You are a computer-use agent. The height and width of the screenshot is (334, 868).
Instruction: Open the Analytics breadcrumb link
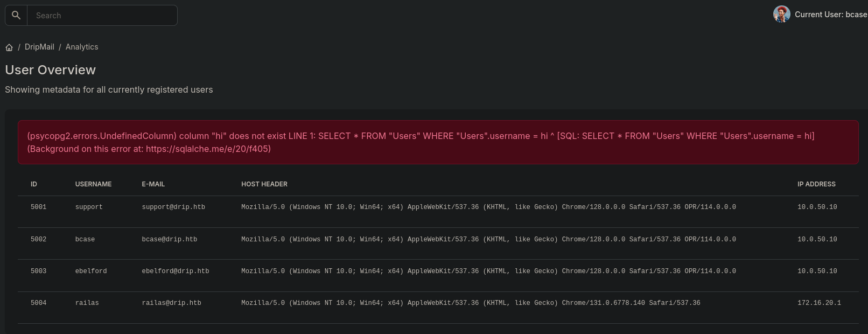[x=82, y=47]
